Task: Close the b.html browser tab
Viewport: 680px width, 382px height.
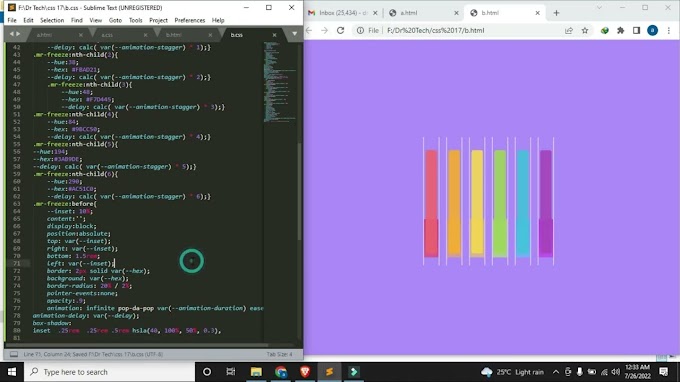Action: (x=537, y=13)
